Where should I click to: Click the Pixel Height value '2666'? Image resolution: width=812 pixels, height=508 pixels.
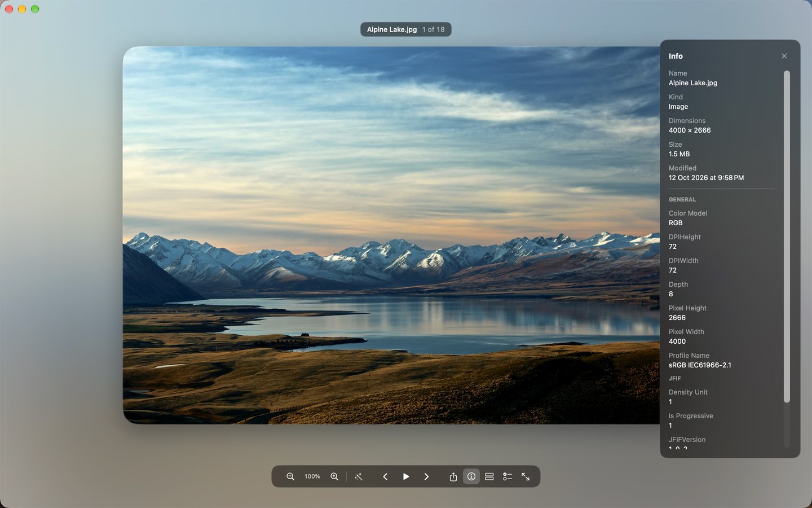[x=677, y=318]
